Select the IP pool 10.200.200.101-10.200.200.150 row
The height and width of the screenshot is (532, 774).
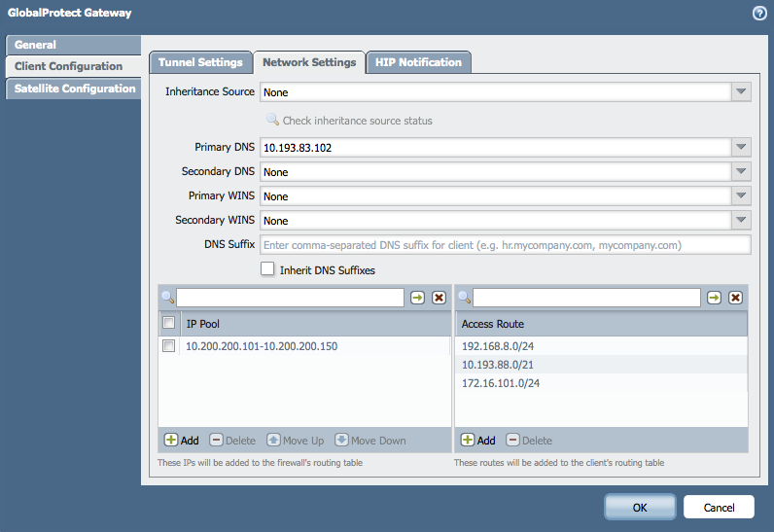point(305,346)
